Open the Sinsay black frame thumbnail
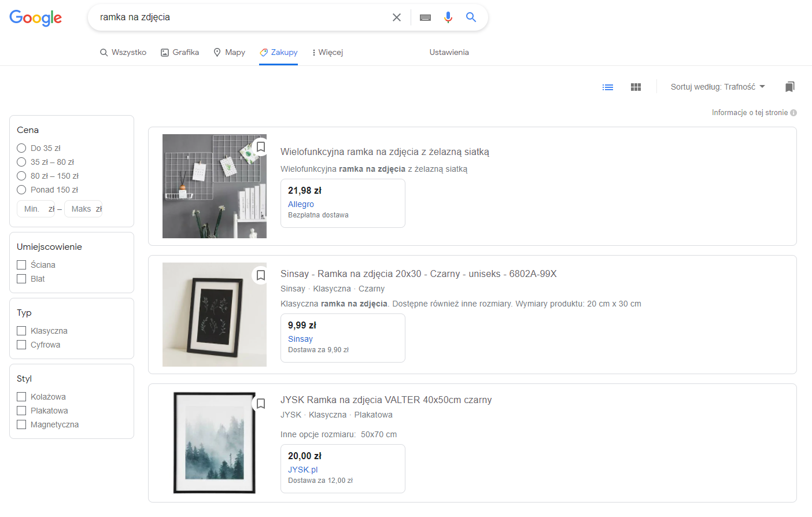Image resolution: width=812 pixels, height=517 pixels. (215, 315)
